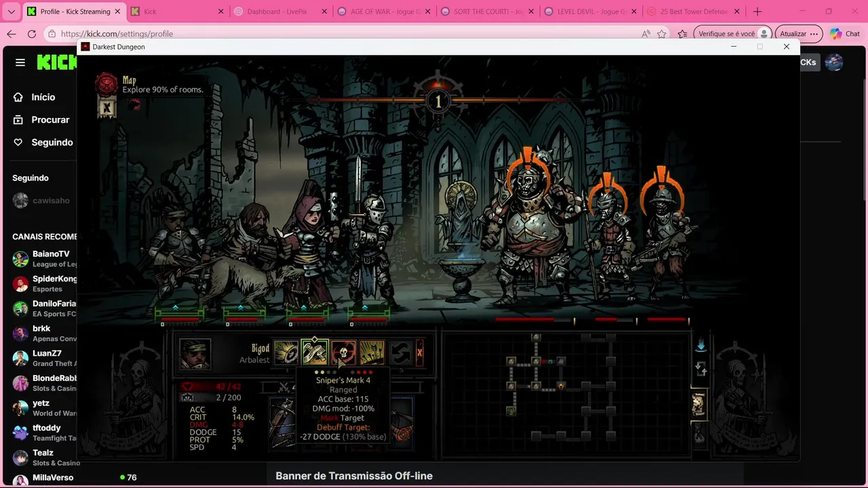The height and width of the screenshot is (488, 868).
Task: Switch to LEVEL DEVIL tab
Action: point(590,12)
